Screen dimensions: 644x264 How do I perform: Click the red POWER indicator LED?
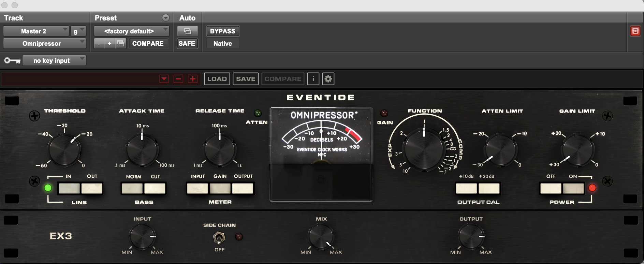click(592, 188)
